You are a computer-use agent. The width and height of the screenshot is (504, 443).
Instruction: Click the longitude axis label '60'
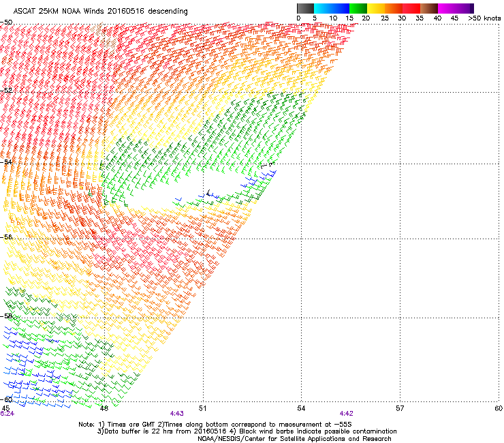click(x=499, y=408)
